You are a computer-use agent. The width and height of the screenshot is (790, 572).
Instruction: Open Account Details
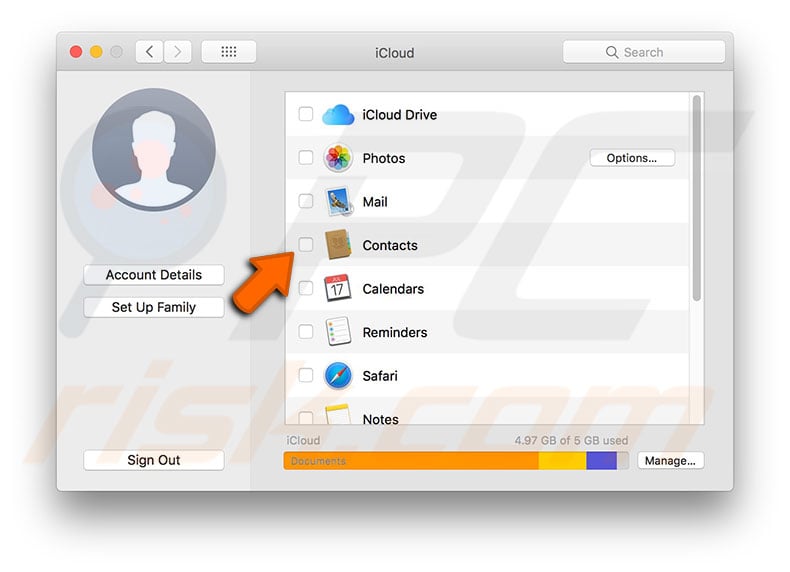click(x=154, y=275)
